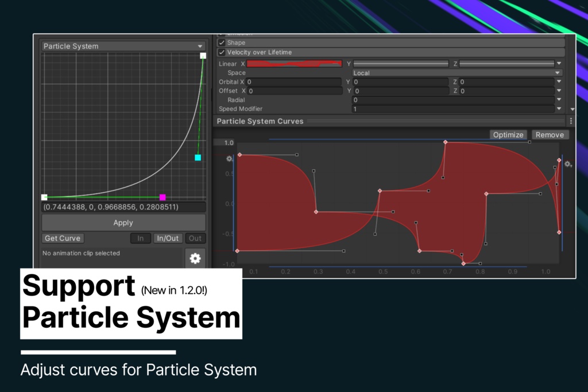588x392 pixels.
Task: Click the Optimize button above the curves
Action: click(508, 134)
